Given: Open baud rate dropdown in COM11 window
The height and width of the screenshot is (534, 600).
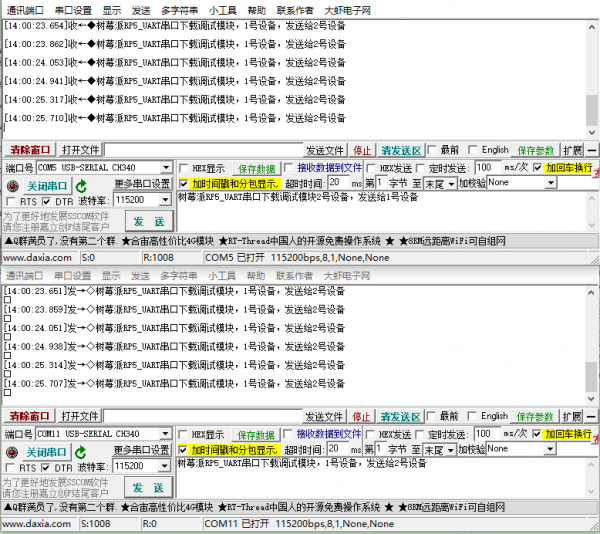Looking at the screenshot, I should (x=165, y=466).
